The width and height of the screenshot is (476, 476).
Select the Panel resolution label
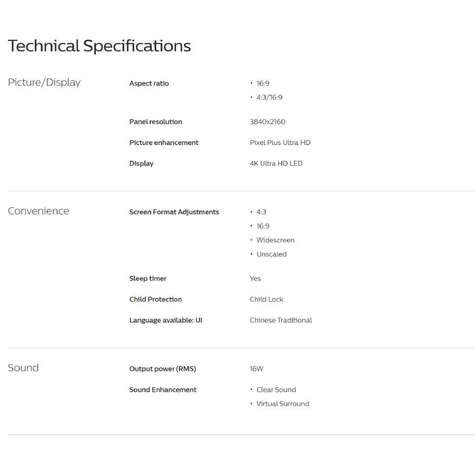pyautogui.click(x=155, y=122)
